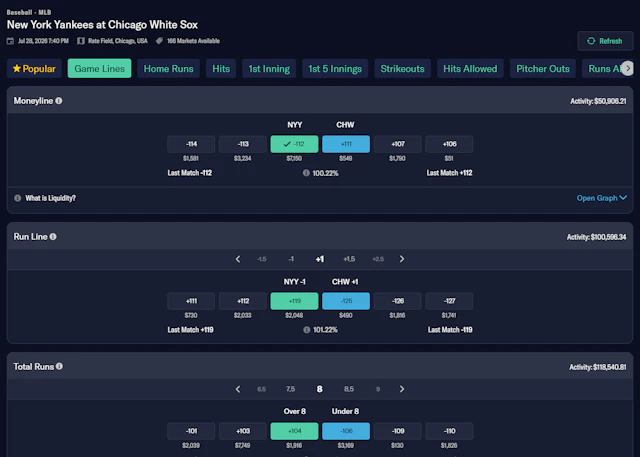The image size is (640, 457).
Task: Select the 7.5 Total Runs line
Action: click(291, 389)
